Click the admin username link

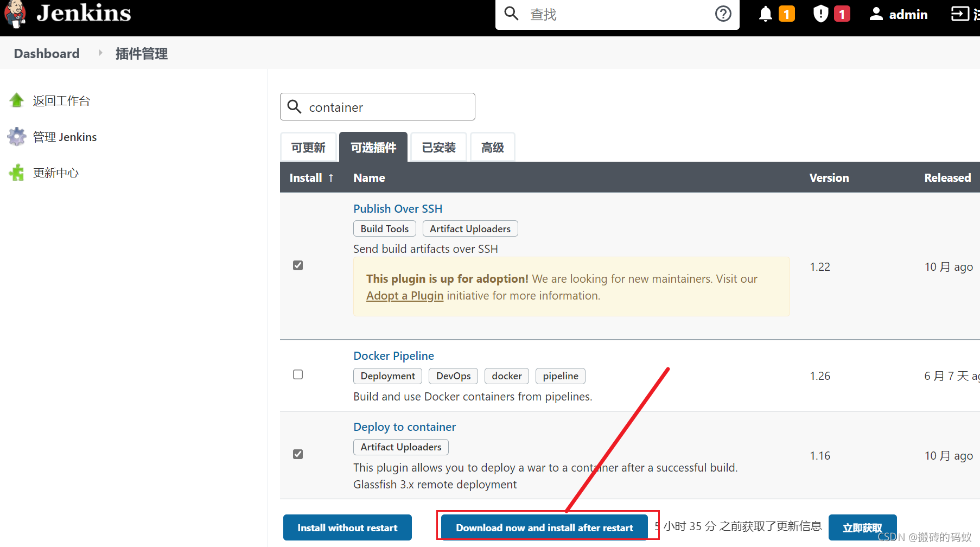[908, 14]
